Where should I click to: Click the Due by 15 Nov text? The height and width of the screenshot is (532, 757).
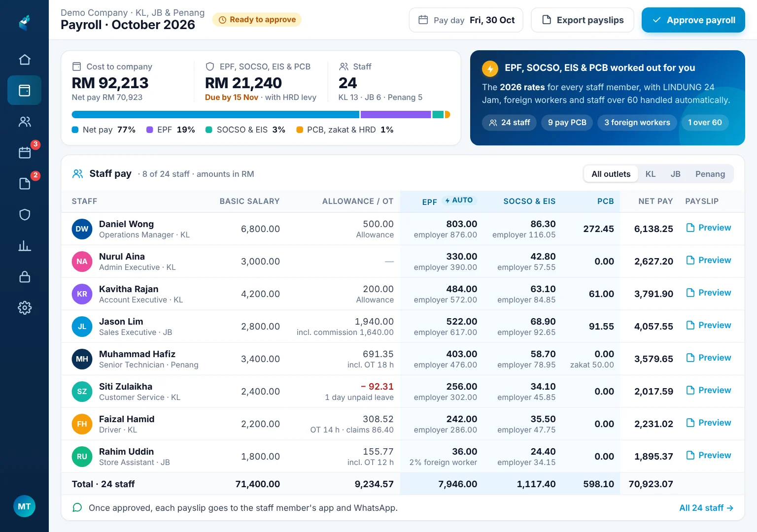(232, 97)
